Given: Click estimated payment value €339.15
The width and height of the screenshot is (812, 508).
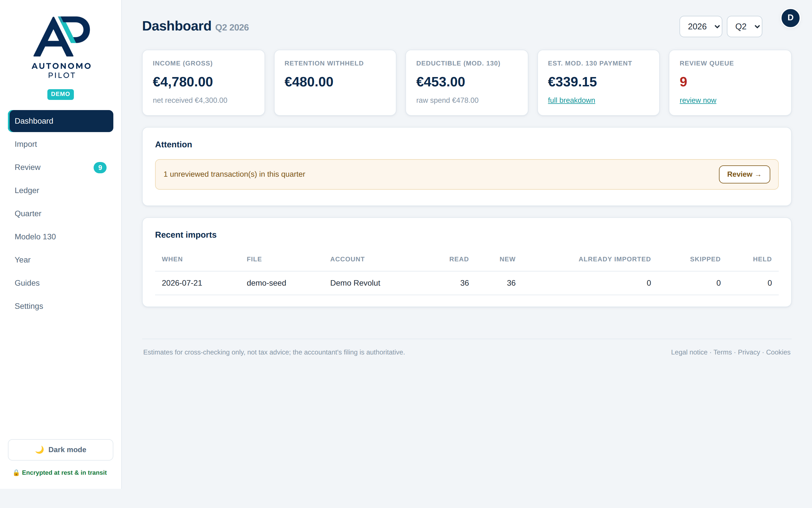Looking at the screenshot, I should click(x=572, y=82).
